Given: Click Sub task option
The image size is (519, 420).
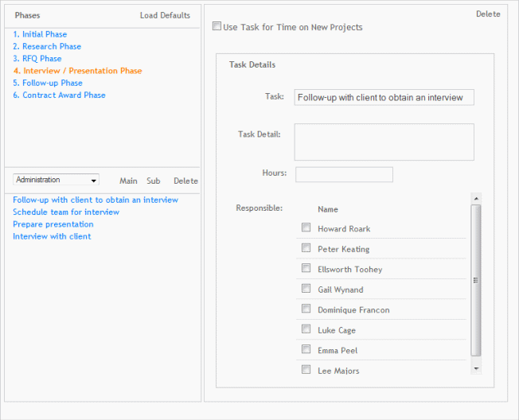Looking at the screenshot, I should tap(154, 181).
